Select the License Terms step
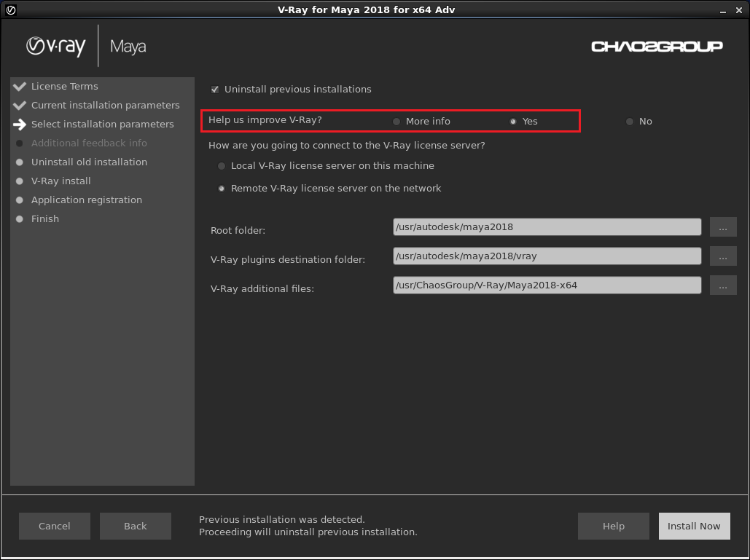This screenshot has height=560, width=750. pyautogui.click(x=65, y=87)
